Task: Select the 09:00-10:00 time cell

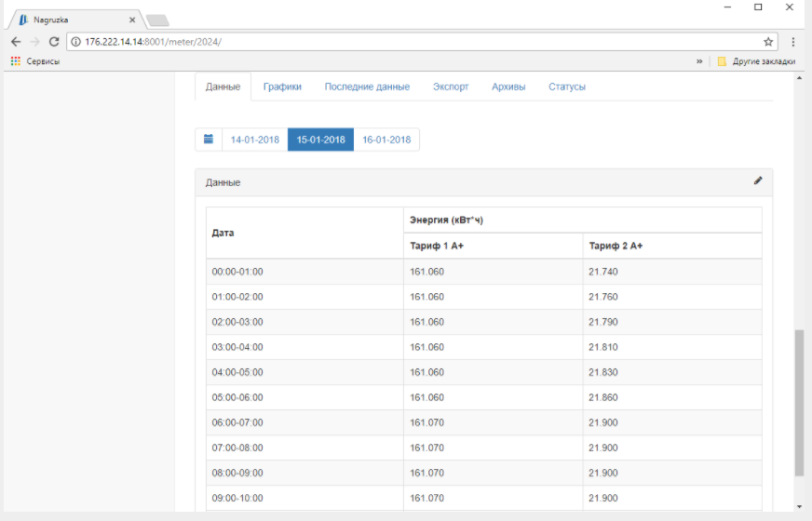Action: pos(305,499)
